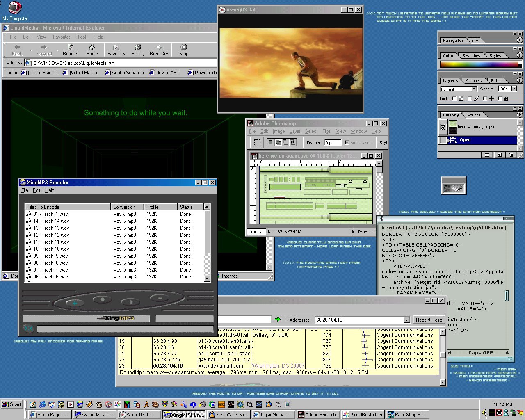525x420 pixels.
Task: Open Color palette flyout menu arrow
Action: pyautogui.click(x=520, y=55)
